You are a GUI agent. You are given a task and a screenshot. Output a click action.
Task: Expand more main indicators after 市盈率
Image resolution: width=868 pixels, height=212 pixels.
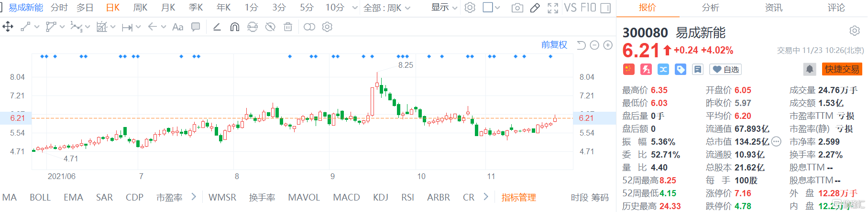194,197
